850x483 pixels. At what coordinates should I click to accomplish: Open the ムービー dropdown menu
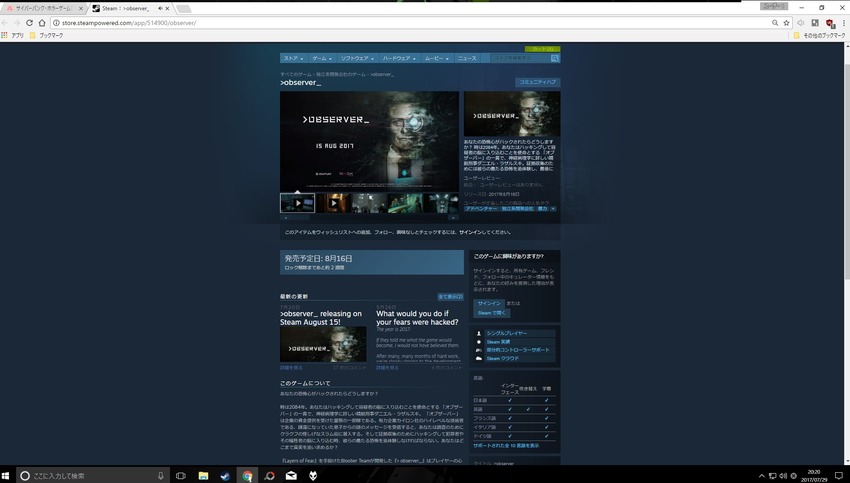tap(436, 58)
